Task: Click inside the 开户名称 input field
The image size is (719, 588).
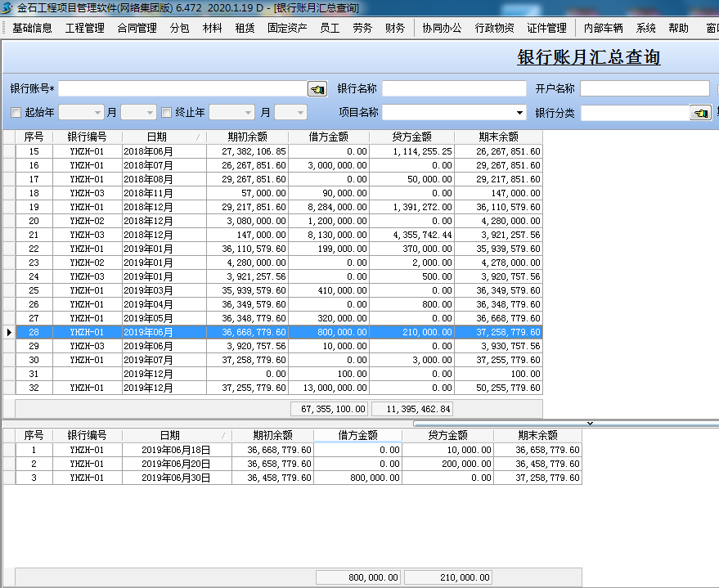Action: [x=646, y=88]
